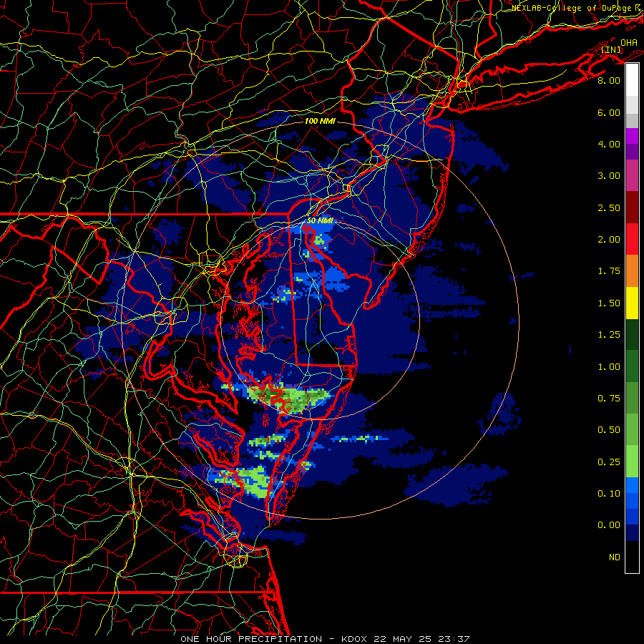
Task: Click the 50 NMI range ring label
Action: (x=320, y=220)
